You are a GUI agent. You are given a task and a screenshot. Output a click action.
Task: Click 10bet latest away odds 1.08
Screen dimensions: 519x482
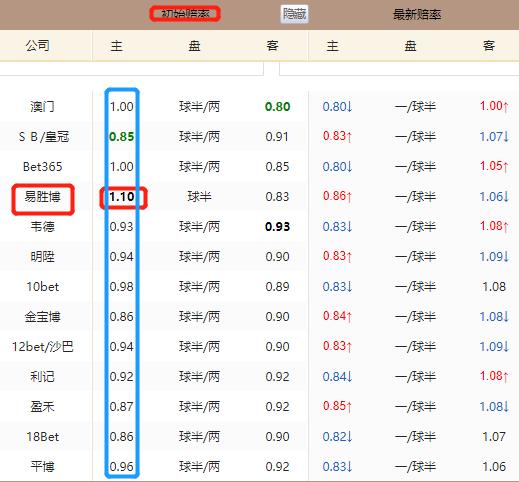pyautogui.click(x=494, y=287)
